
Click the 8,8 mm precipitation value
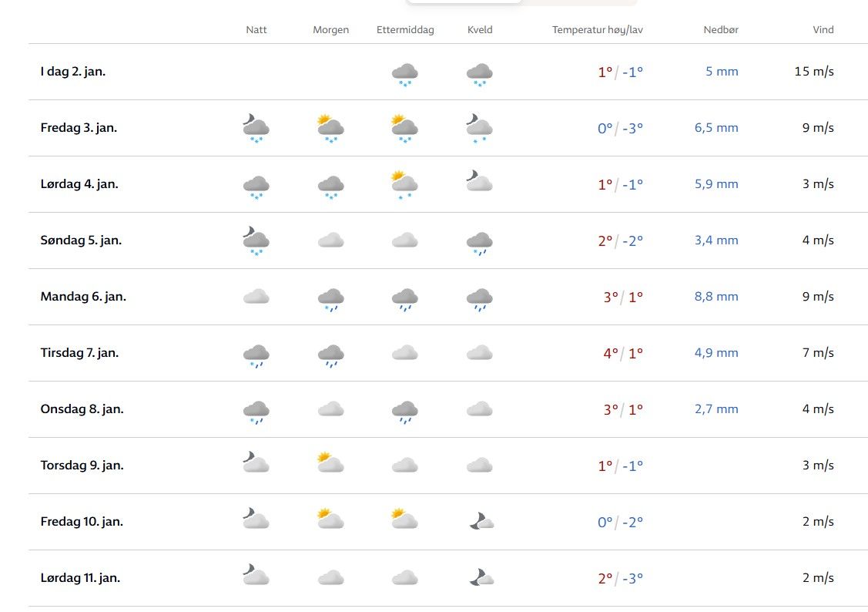tap(716, 297)
